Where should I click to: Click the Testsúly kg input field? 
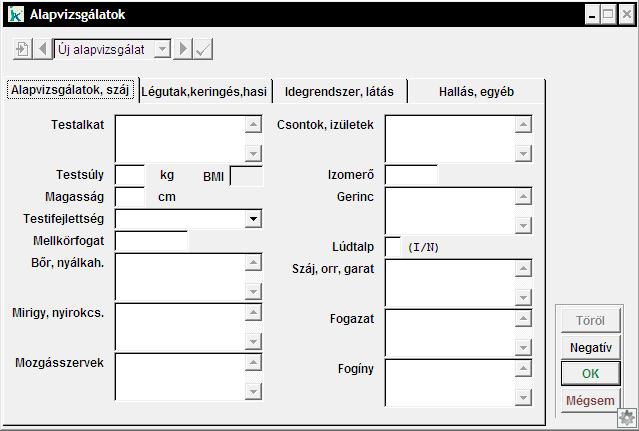pyautogui.click(x=130, y=175)
